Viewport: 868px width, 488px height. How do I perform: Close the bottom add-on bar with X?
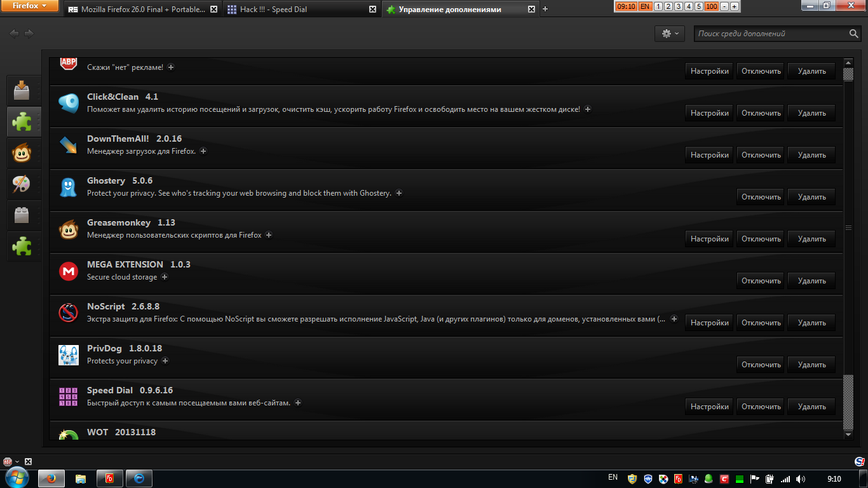point(28,462)
